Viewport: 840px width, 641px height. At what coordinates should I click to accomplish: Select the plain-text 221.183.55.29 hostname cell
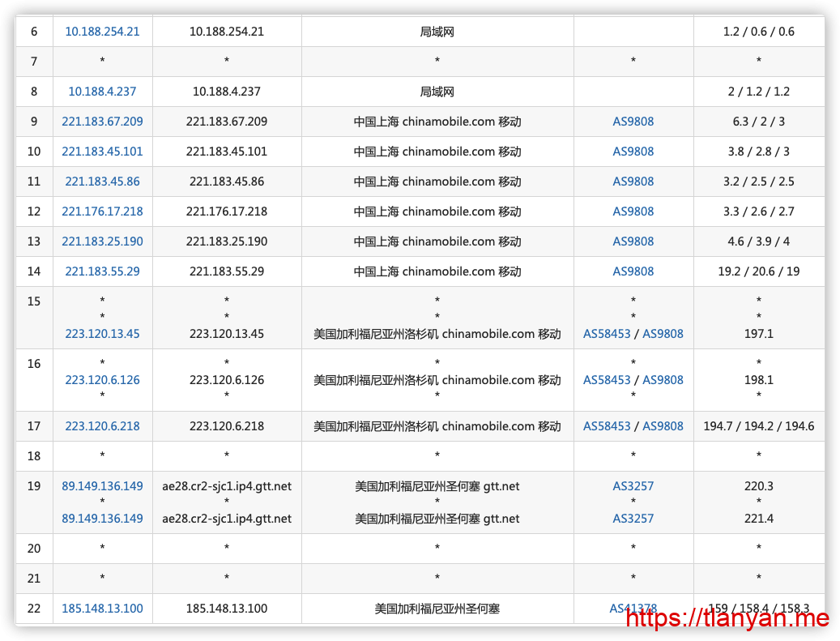pyautogui.click(x=227, y=271)
